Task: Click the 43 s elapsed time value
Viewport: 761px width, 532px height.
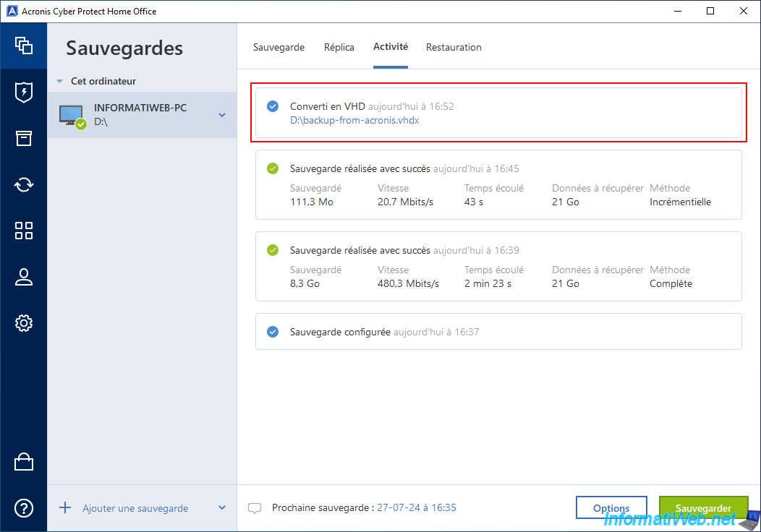Action: coord(474,202)
